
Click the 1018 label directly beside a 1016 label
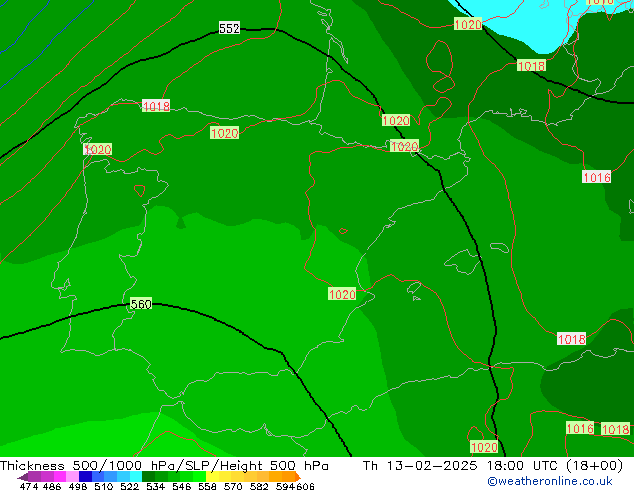point(615,429)
